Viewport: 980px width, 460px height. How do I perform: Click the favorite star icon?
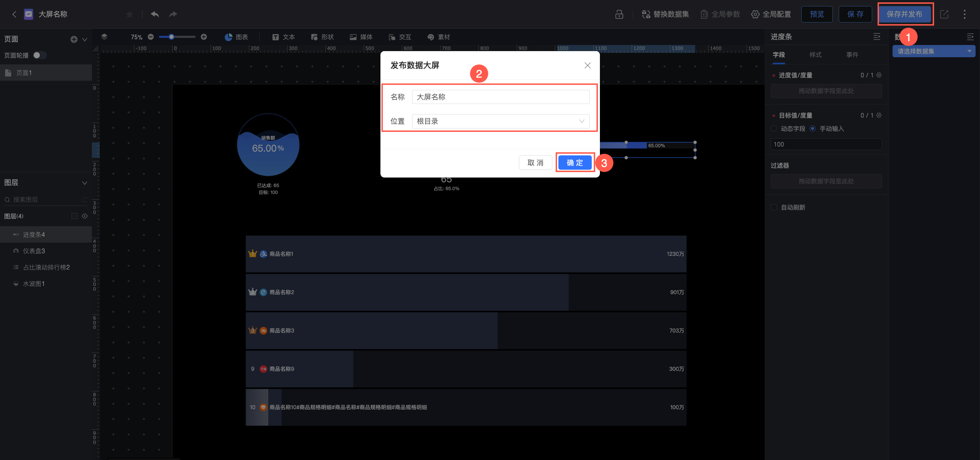pyautogui.click(x=129, y=14)
